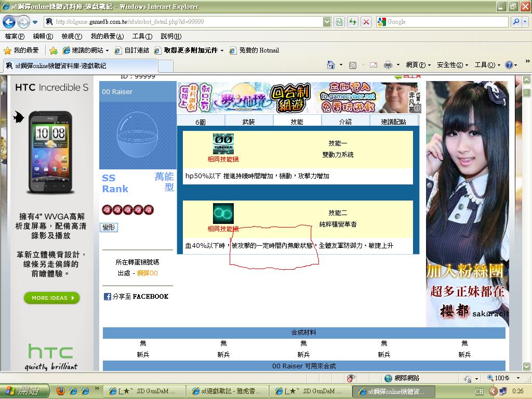Image resolution: width=532 pixels, height=399 pixels.
Task: Click the 開始 Start button
Action: point(24,391)
